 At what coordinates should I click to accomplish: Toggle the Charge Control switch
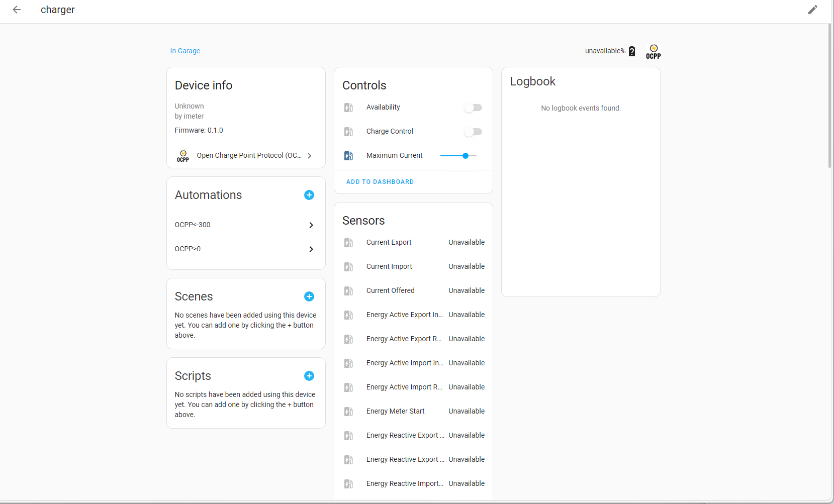(473, 132)
